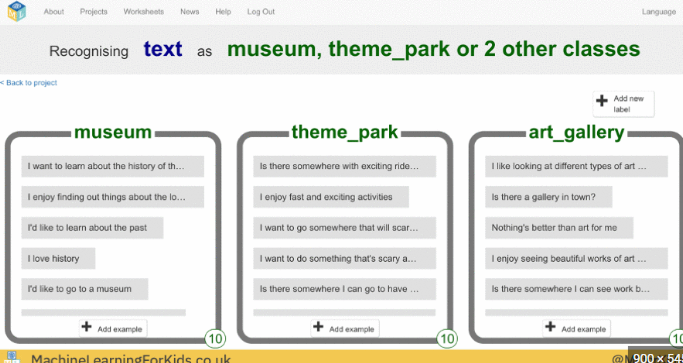Image resolution: width=683 pixels, height=363 pixels.
Task: Click the "Nothing's better than art for me" example
Action: point(559,228)
